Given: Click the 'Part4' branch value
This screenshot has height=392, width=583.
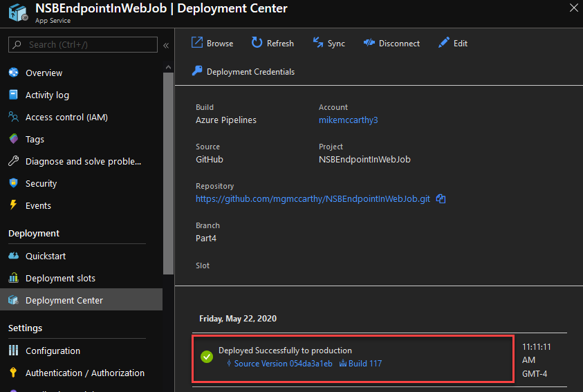Looking at the screenshot, I should click(206, 238).
